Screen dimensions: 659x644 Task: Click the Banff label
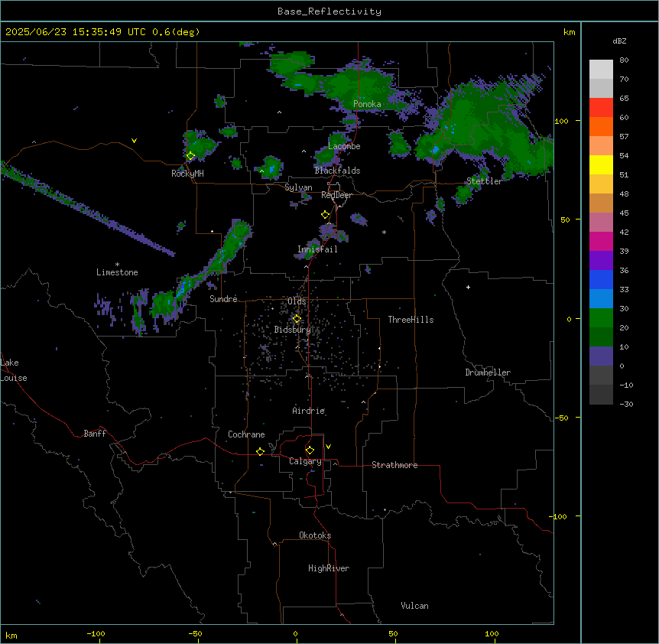click(95, 434)
